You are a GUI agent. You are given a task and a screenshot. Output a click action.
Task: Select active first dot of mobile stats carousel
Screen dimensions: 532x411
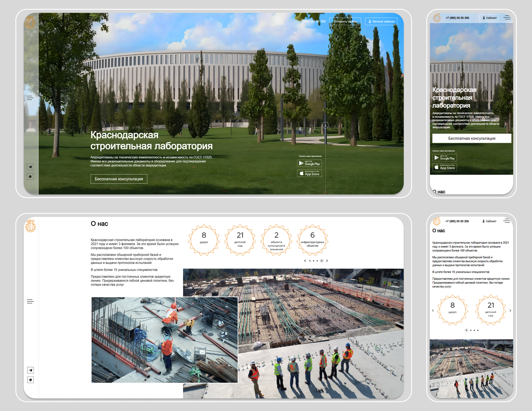coord(466,330)
